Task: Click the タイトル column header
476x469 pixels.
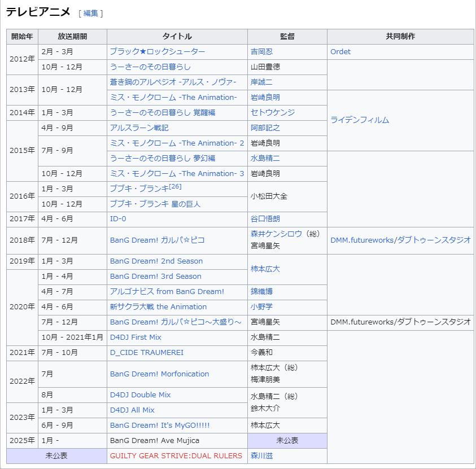Action: click(x=177, y=37)
